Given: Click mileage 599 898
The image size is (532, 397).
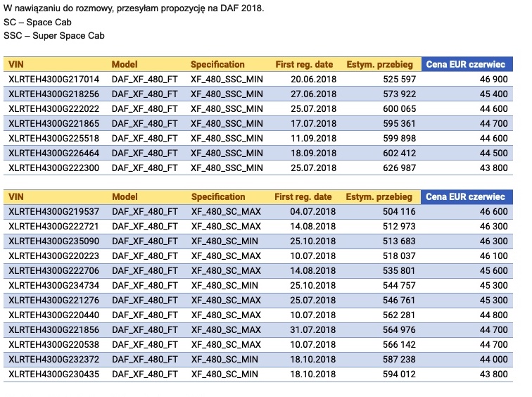Looking at the screenshot, I should (x=399, y=139).
